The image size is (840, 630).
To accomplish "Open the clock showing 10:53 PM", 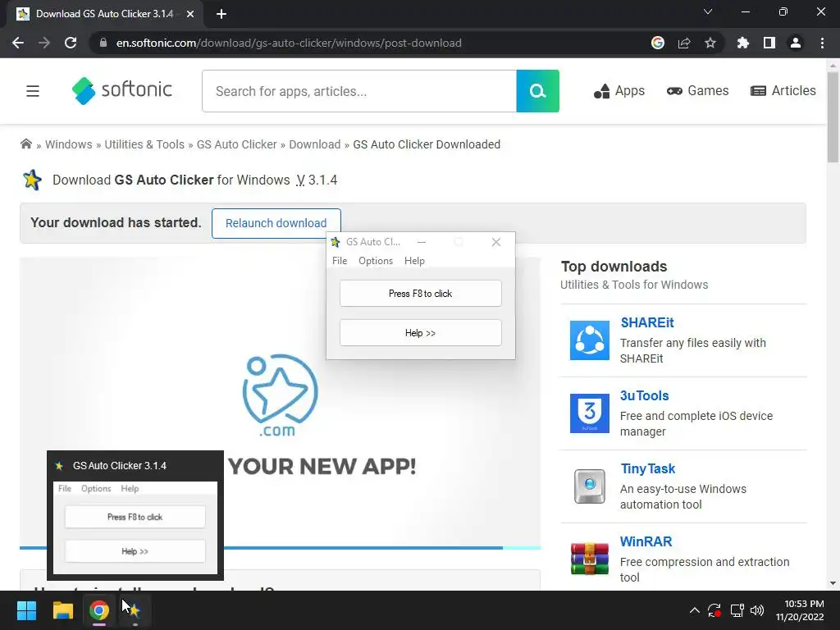I will 800,610.
